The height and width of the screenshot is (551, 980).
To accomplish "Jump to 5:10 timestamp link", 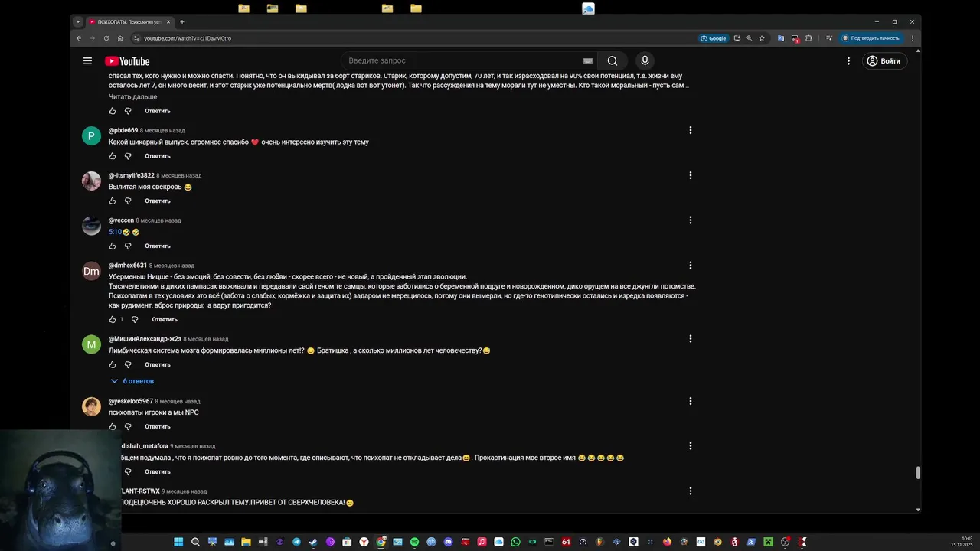I will tap(115, 232).
